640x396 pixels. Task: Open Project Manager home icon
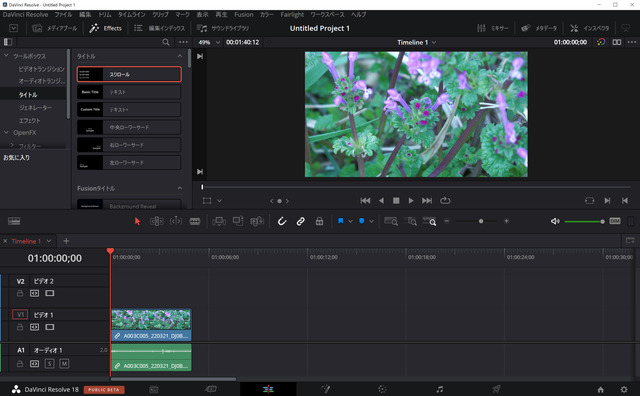(600, 389)
